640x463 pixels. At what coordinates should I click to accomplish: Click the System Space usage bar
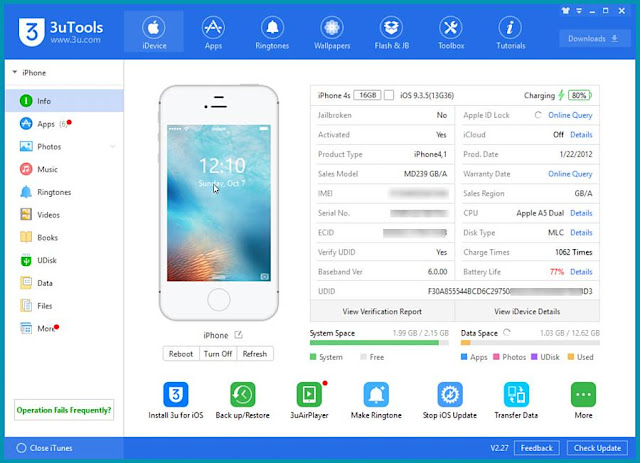379,343
